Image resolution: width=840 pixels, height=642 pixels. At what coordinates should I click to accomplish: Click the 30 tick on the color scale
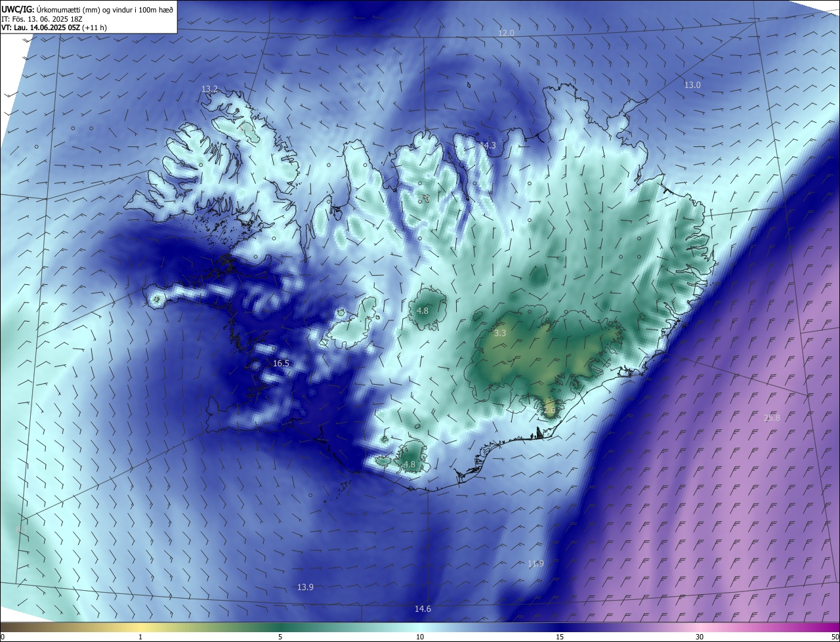700,637
